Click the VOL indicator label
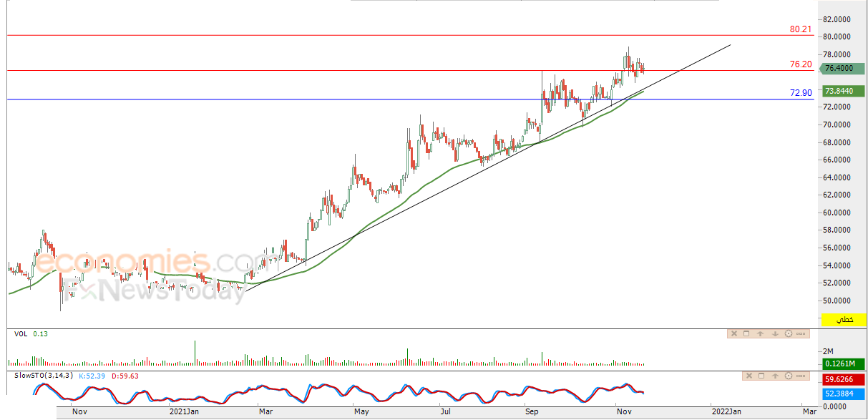Screen dimensions: 868x420 click(21, 333)
